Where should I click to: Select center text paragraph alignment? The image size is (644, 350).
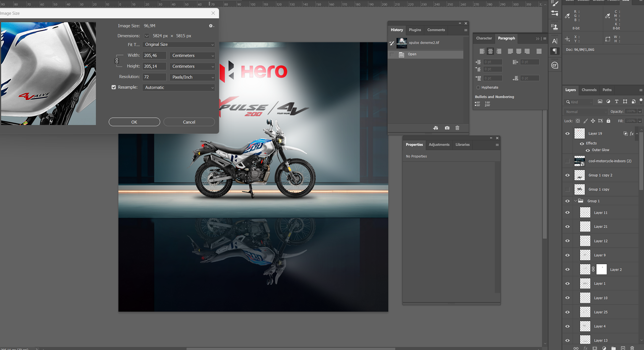click(490, 51)
